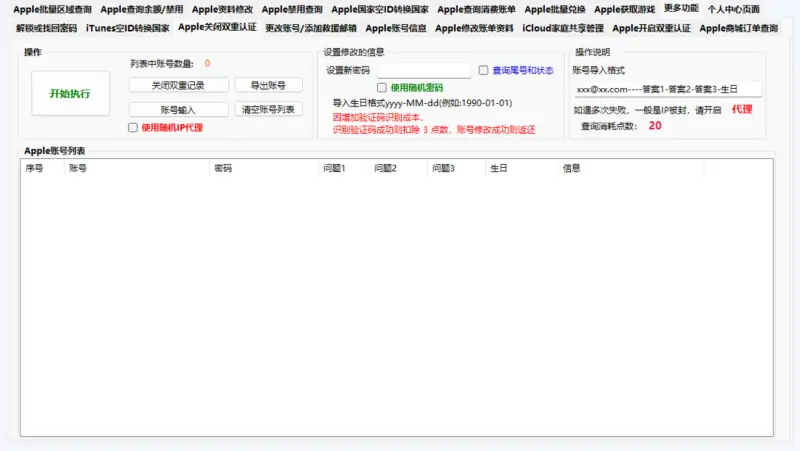Click the account import format text field
800x451 pixels.
667,89
